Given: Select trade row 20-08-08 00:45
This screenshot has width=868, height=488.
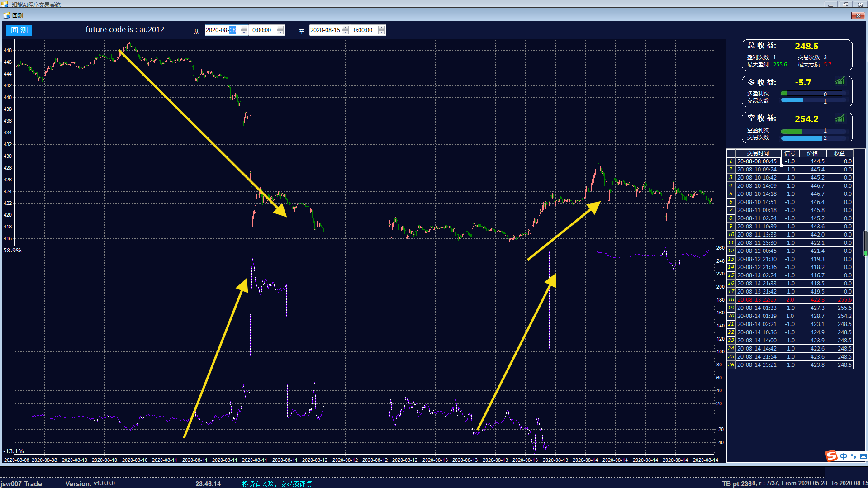Looking at the screenshot, I should click(790, 161).
